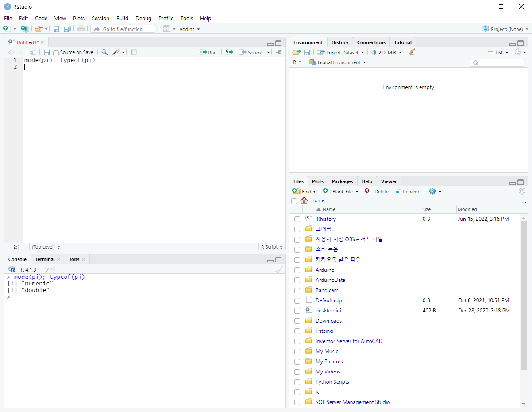Viewport: 532px width, 412px height.
Task: Check the Downloads folder checkbox
Action: 297,321
